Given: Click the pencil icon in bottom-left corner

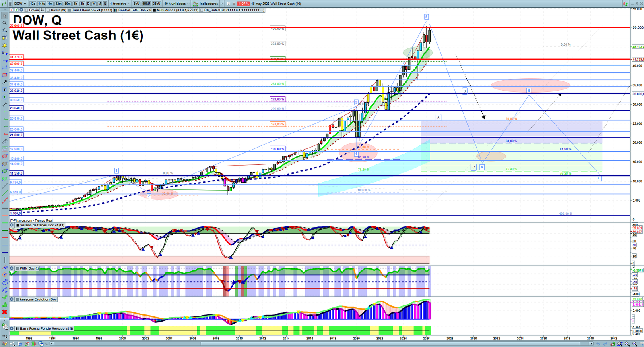Looking at the screenshot, I should (x=5, y=344).
